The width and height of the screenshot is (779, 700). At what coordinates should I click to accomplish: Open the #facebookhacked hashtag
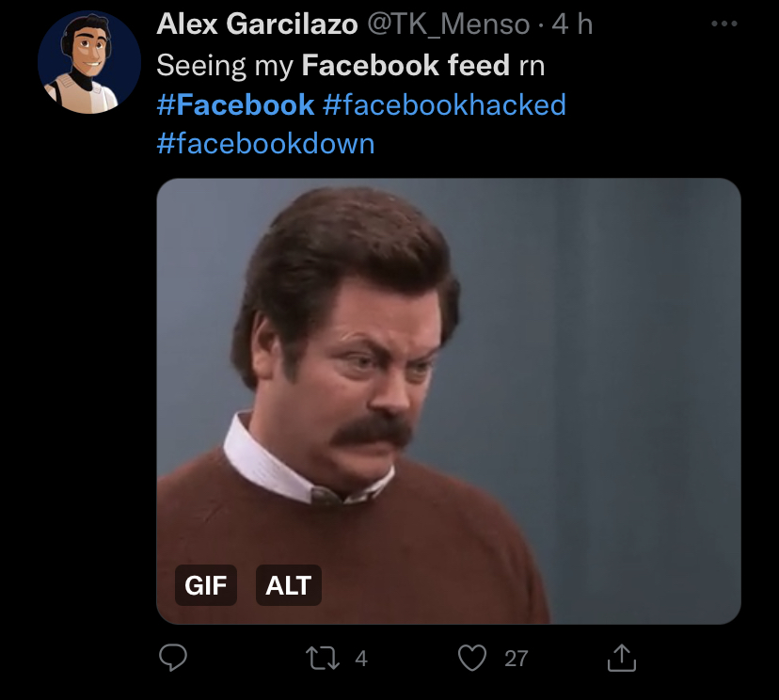[444, 104]
